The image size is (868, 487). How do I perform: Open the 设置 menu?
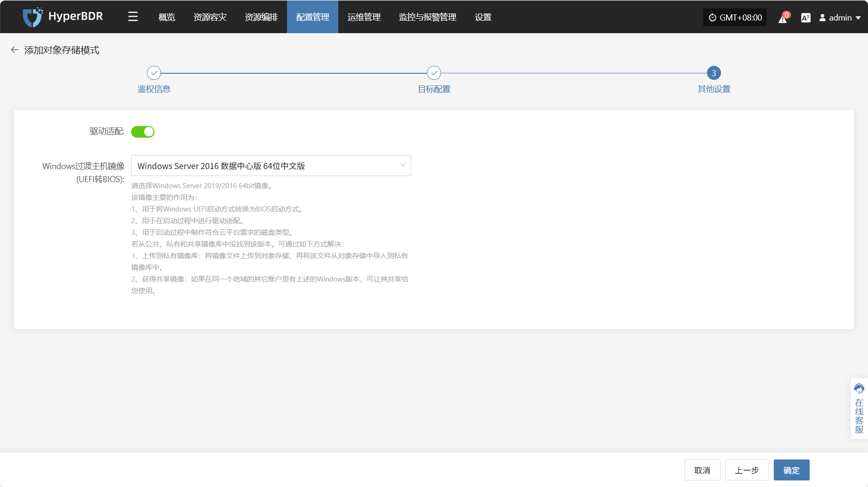(x=483, y=17)
